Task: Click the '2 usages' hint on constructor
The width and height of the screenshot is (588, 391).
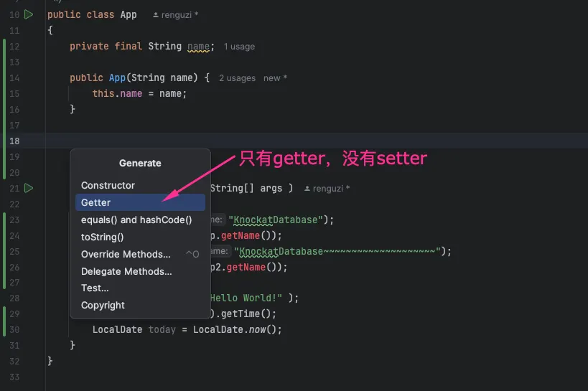Action: [237, 78]
